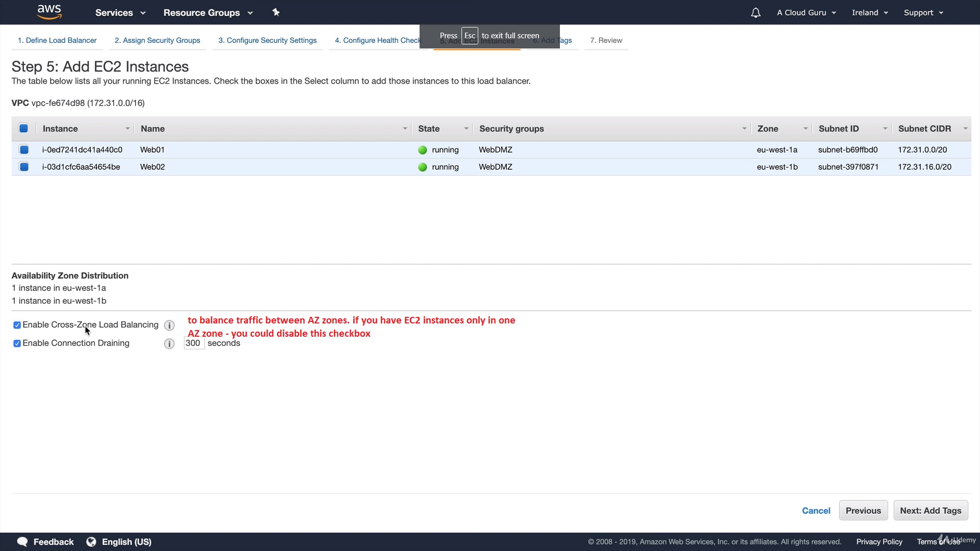
Task: Uncheck the Web01 instance checkbox
Action: 24,149
